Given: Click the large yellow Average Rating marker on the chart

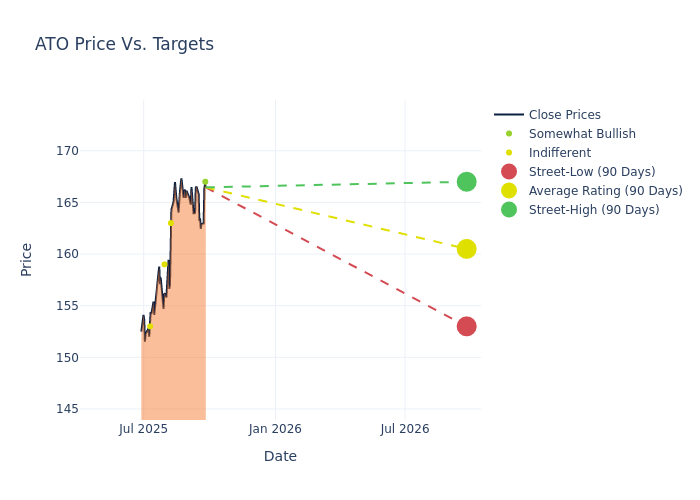Looking at the screenshot, I should (x=466, y=249).
